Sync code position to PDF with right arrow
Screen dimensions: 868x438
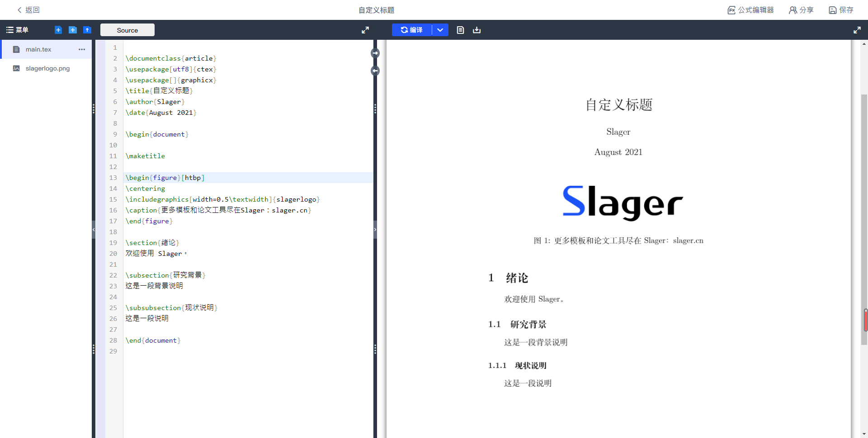coord(375,53)
